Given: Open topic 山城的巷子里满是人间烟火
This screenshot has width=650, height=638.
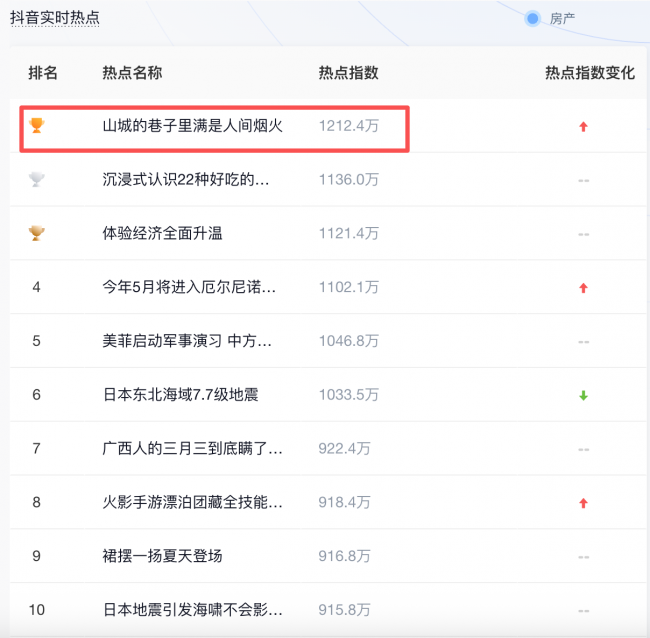Looking at the screenshot, I should (193, 126).
